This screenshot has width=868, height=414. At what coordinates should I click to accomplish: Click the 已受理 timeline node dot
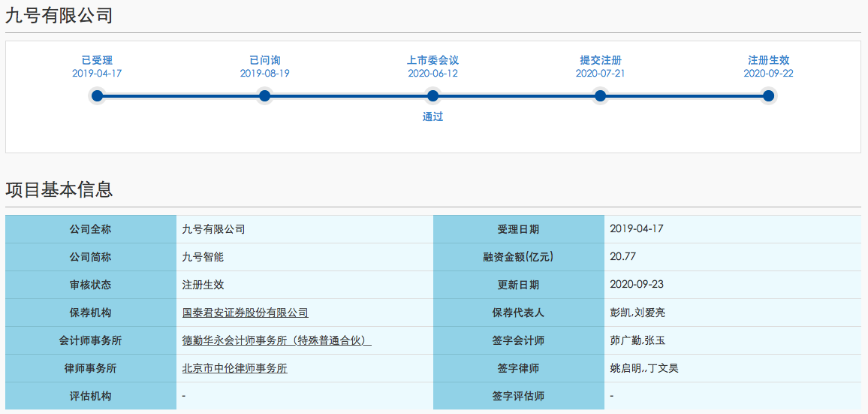[x=97, y=96]
